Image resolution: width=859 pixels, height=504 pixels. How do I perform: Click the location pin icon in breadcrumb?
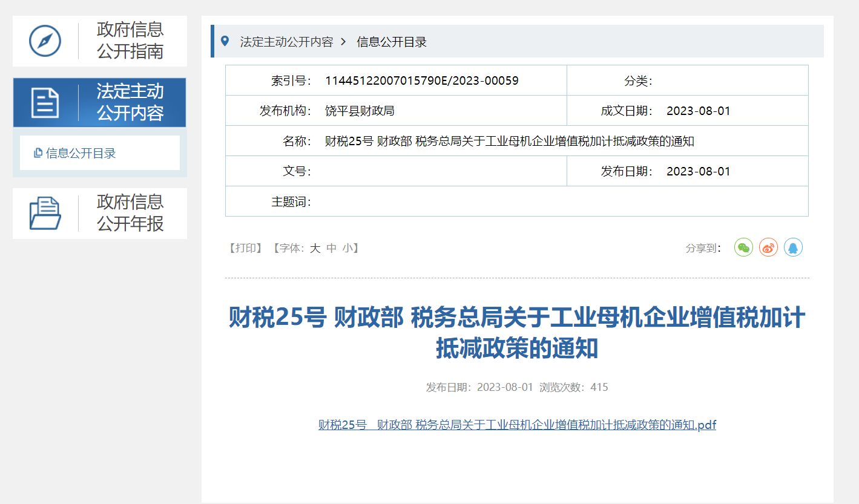[225, 41]
